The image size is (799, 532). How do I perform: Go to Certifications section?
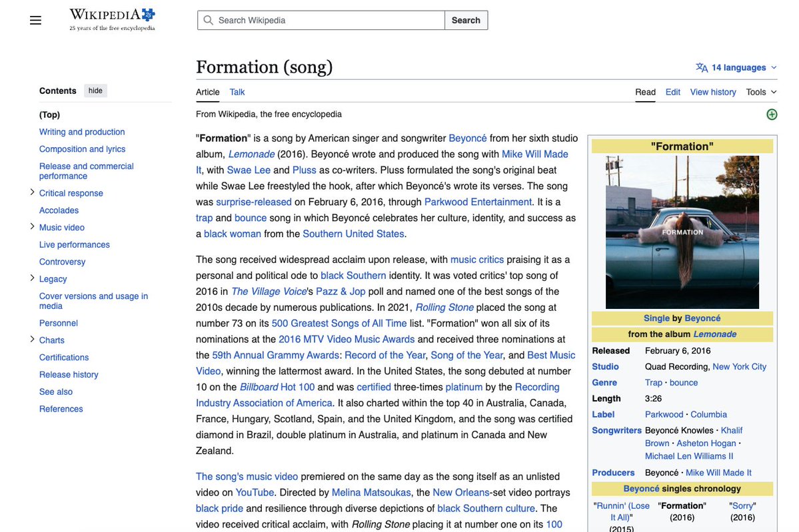[64, 358]
